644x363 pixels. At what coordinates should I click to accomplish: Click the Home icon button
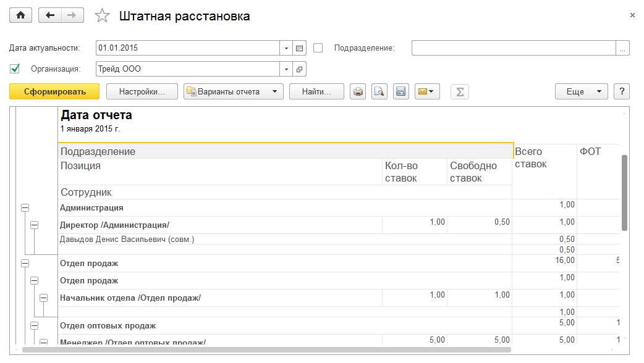[21, 15]
